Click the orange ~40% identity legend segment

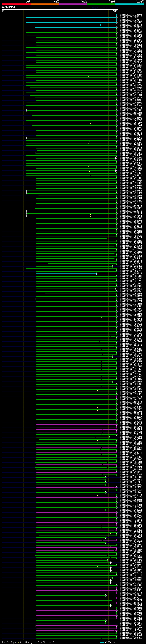coord(45,4)
